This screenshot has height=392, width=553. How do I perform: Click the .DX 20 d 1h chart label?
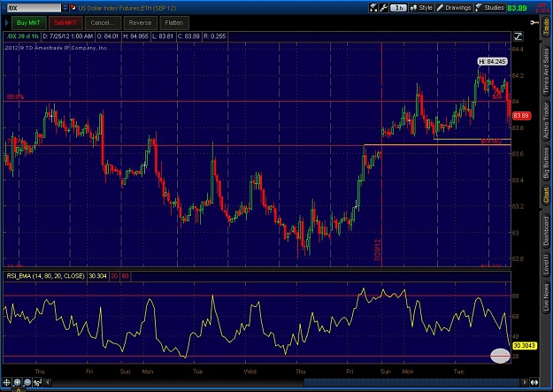pos(23,36)
